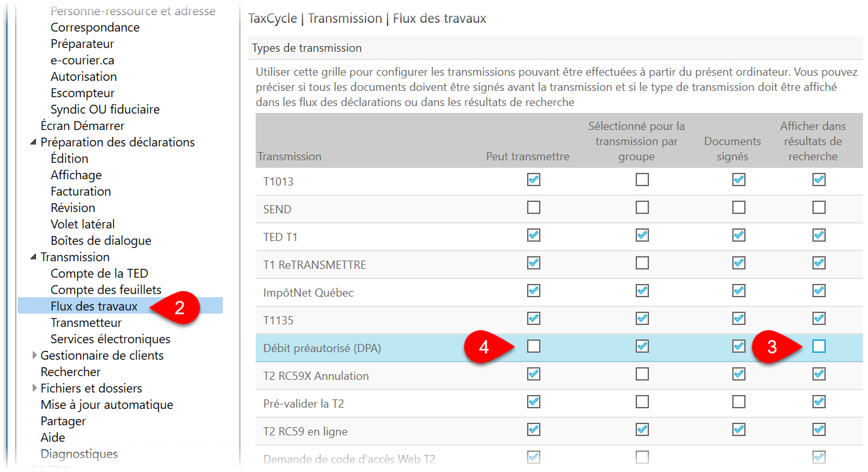Select the T2 RC59X Annulation row label
The width and height of the screenshot is (868, 472).
coord(316,376)
